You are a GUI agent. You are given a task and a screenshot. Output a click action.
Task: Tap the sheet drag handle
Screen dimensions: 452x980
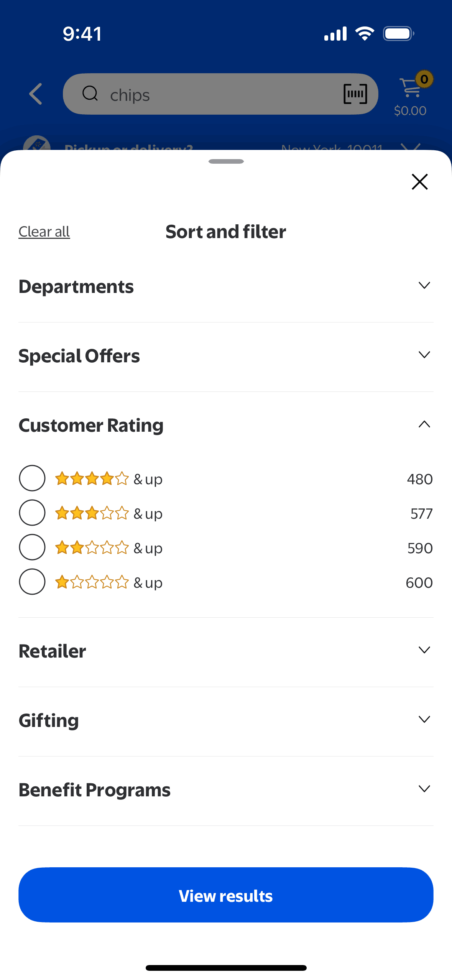(x=226, y=161)
